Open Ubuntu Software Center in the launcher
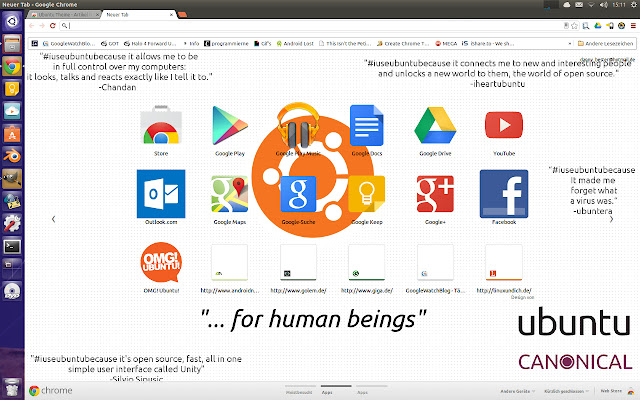This screenshot has width=640, height=400. coord(12,133)
